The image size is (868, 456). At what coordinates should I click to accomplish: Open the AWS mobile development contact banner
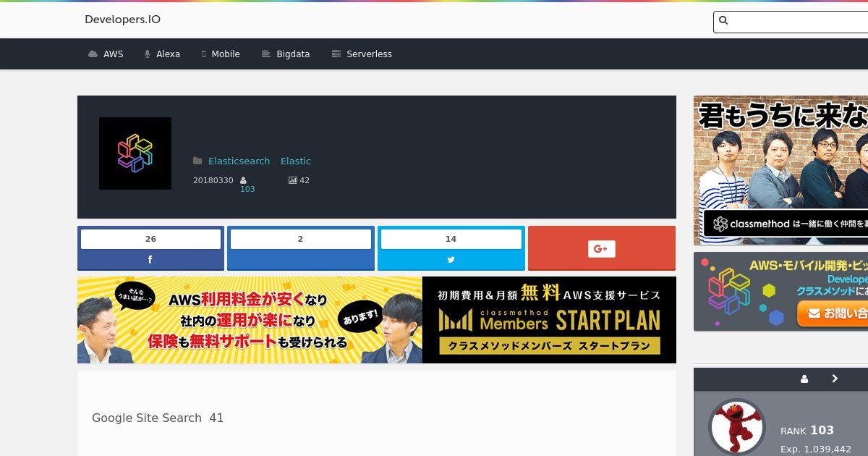[781, 292]
